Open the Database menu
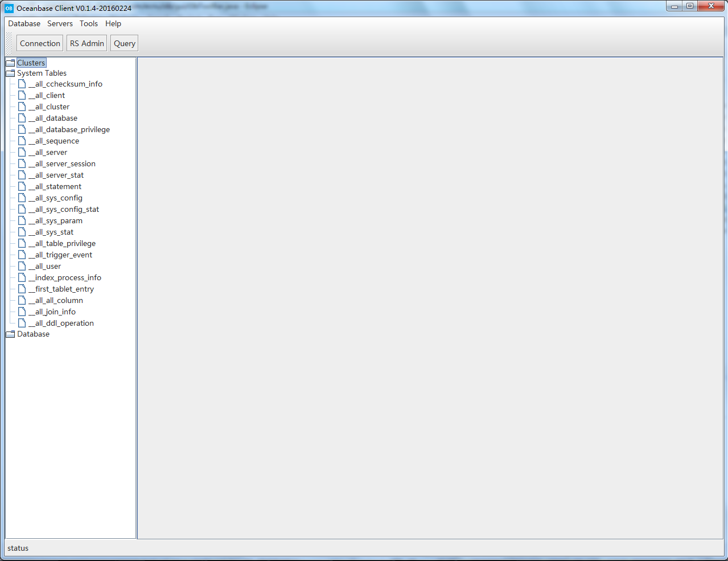 coord(24,23)
